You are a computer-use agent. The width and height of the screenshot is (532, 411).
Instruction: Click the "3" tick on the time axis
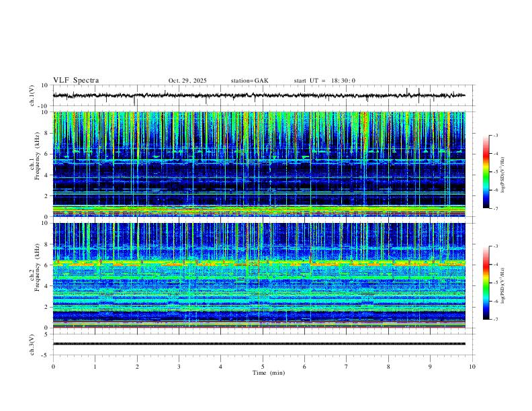click(x=179, y=367)
